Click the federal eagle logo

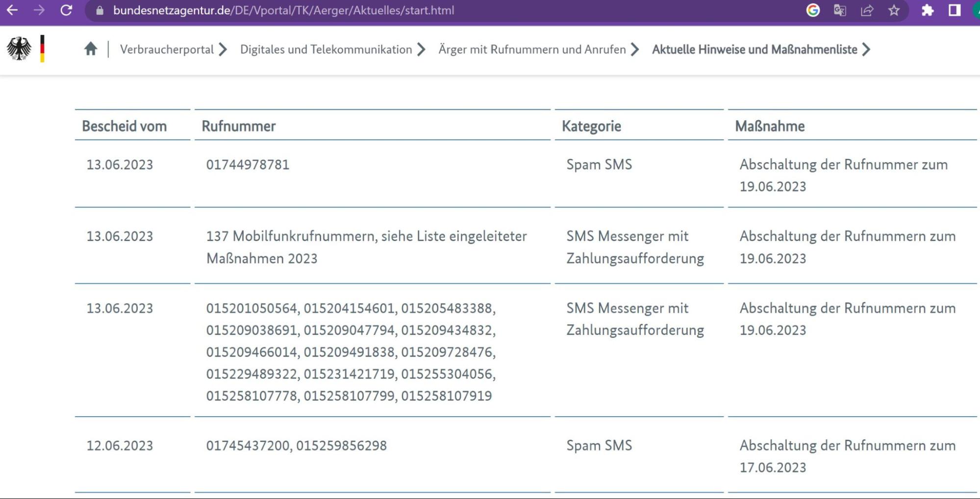click(19, 49)
